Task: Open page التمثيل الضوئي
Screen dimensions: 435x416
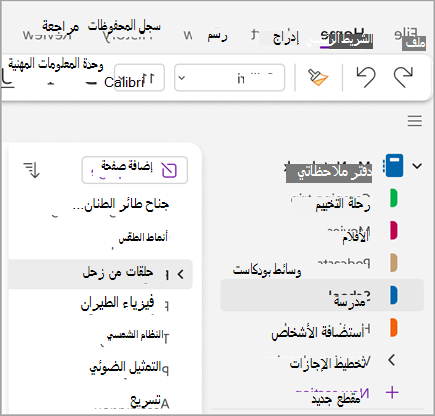Action: click(x=125, y=366)
